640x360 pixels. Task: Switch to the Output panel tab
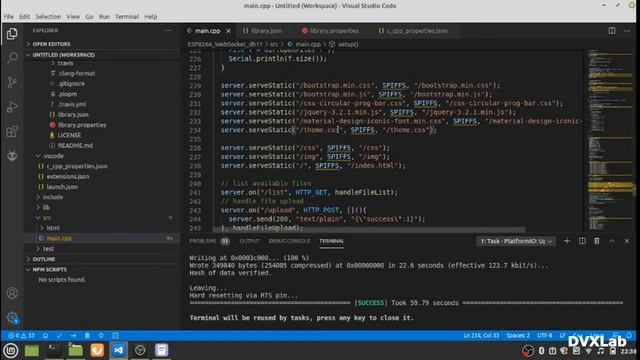(x=249, y=241)
